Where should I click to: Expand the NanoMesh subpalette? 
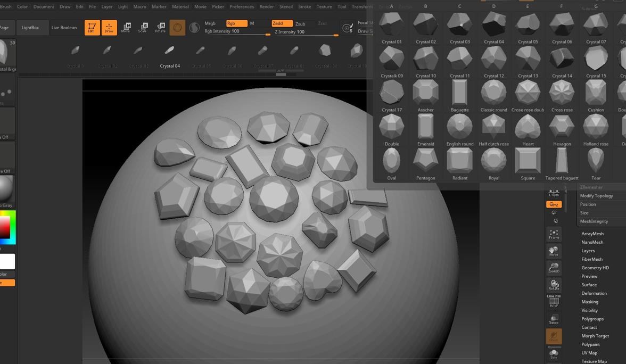click(x=592, y=242)
